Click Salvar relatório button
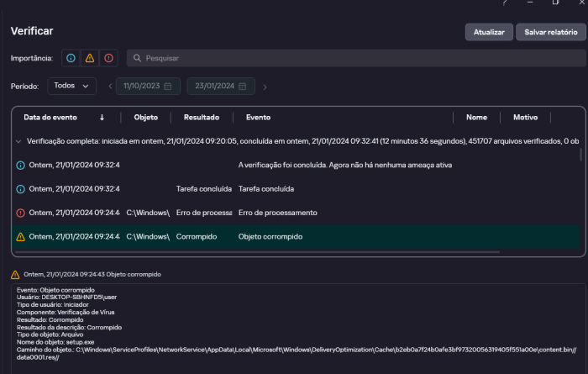 (550, 32)
